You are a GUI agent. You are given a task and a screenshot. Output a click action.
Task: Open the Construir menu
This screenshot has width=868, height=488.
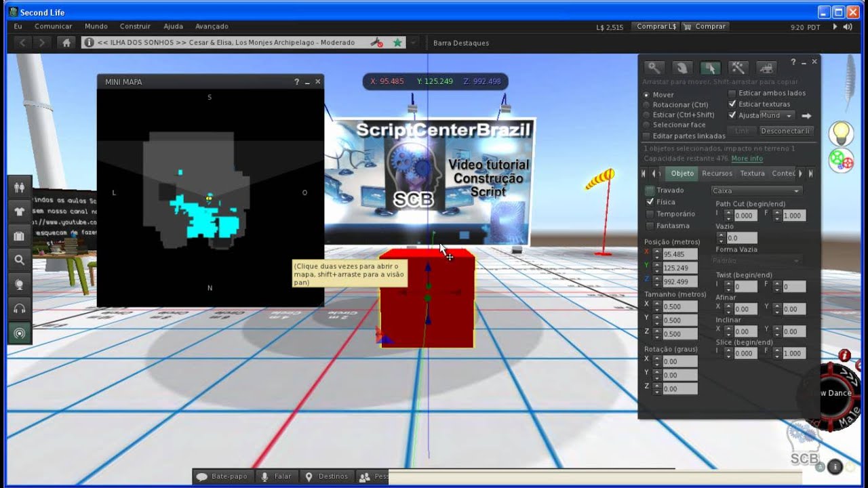[135, 26]
